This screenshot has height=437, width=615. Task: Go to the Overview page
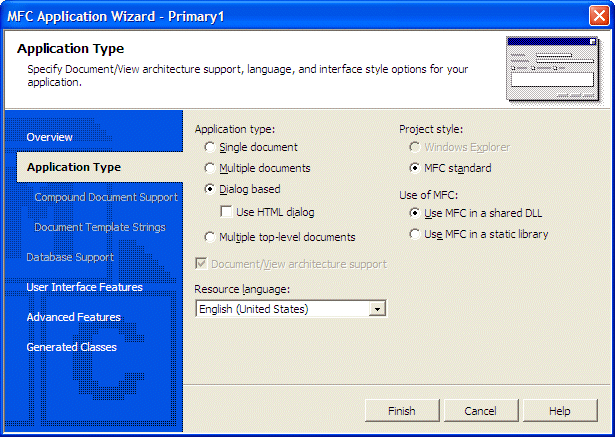[x=49, y=137]
